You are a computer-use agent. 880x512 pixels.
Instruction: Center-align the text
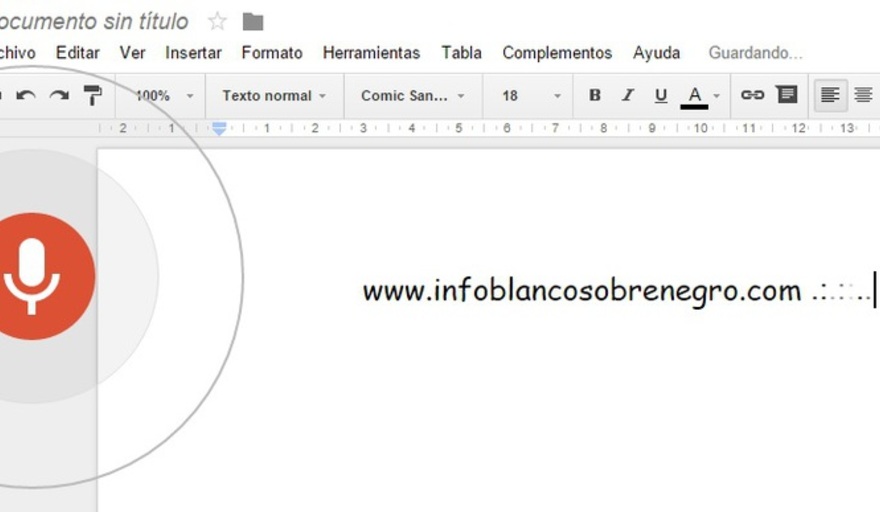coord(863,95)
